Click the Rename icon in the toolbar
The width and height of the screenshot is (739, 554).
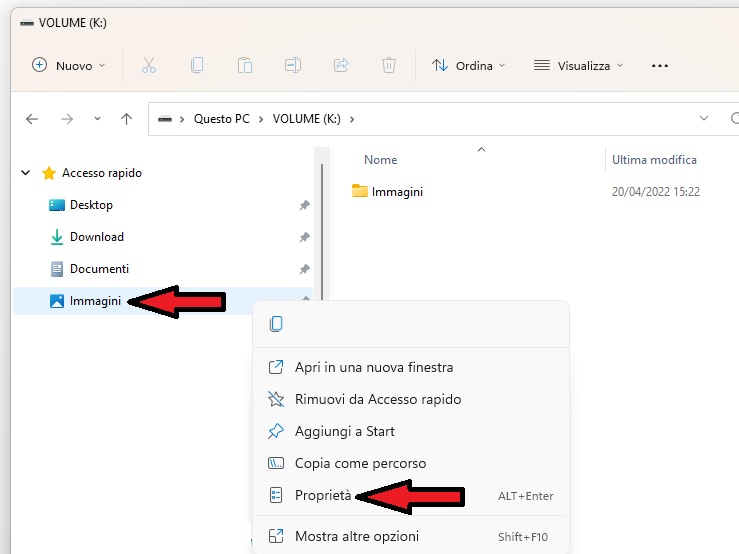click(x=293, y=65)
